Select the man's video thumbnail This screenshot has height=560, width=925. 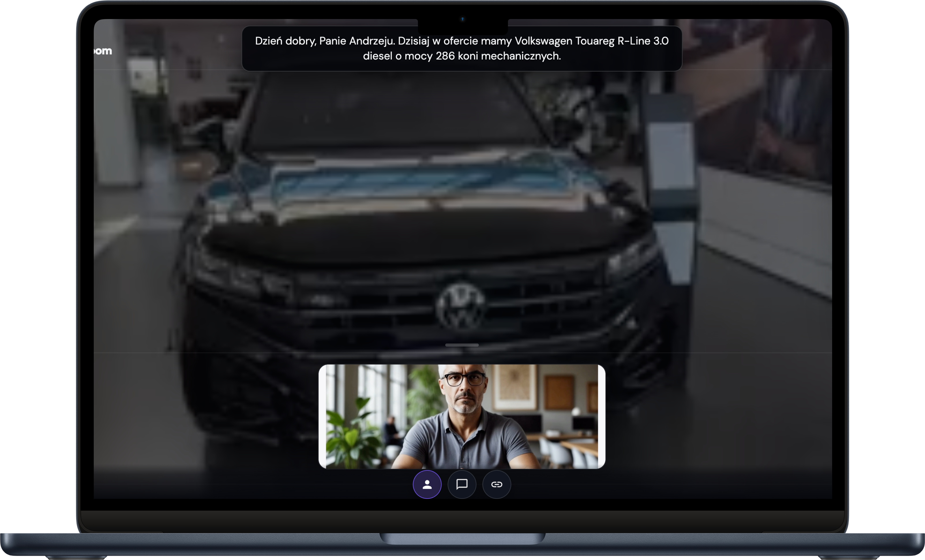462,417
